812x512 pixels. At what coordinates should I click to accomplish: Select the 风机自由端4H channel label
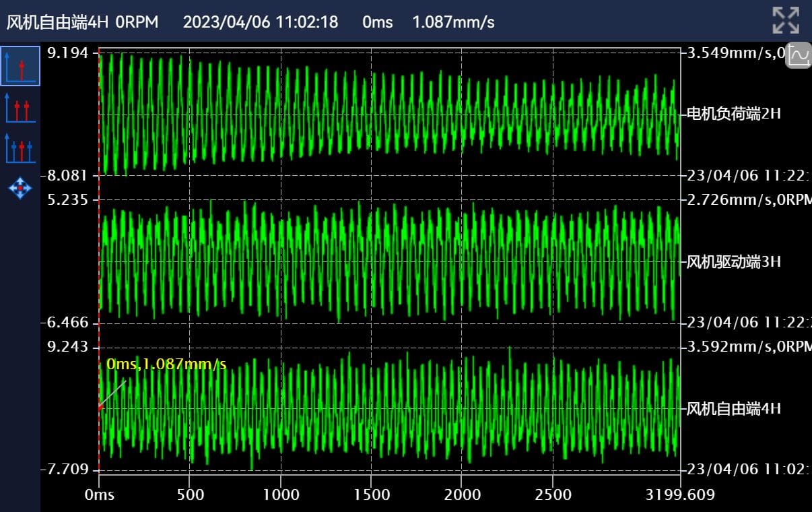[733, 409]
